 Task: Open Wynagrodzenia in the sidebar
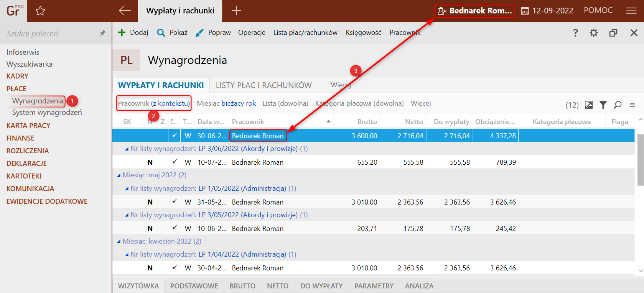(x=38, y=101)
